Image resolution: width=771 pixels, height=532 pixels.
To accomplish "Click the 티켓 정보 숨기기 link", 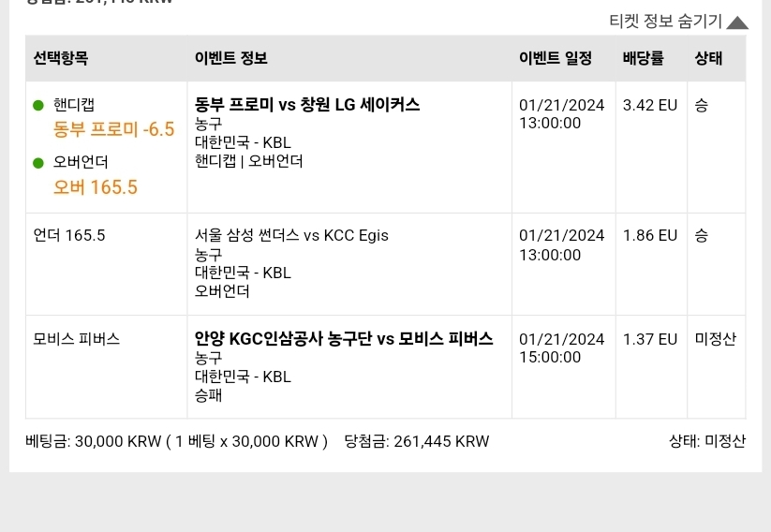I will click(665, 22).
